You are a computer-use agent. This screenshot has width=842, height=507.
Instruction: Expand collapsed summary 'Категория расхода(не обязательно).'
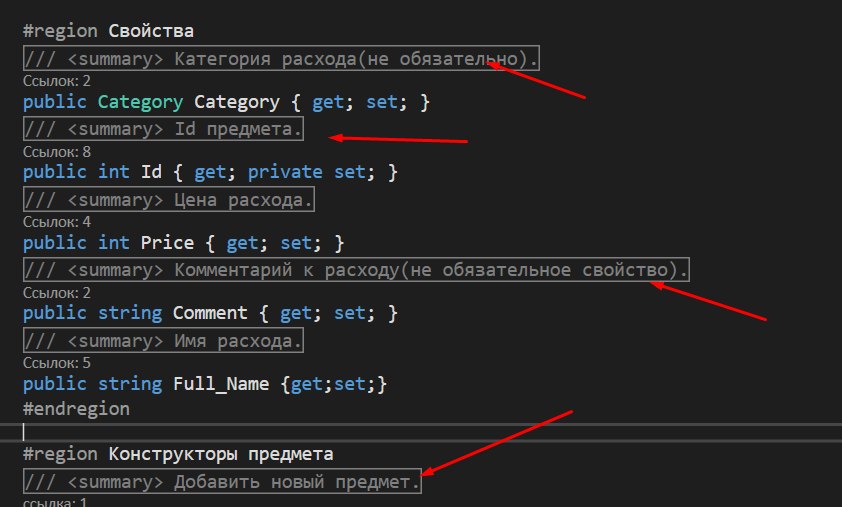coord(281,58)
